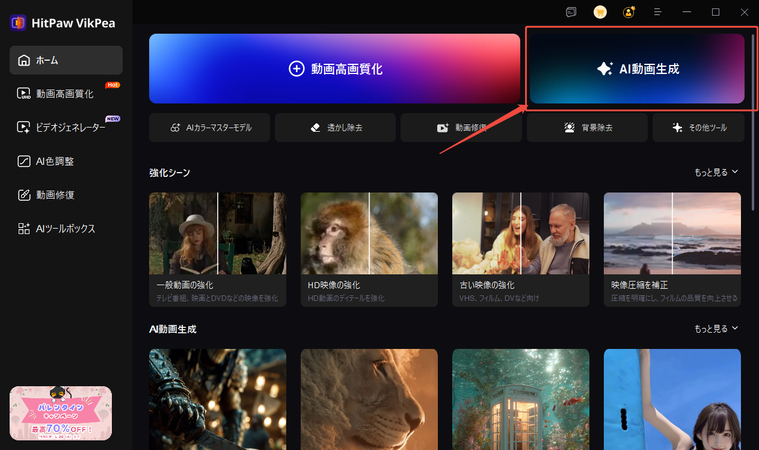The height and width of the screenshot is (450, 759).
Task: Click the text 圧縮を明確にし、フィルムの品質を向上させる
Action: [674, 298]
